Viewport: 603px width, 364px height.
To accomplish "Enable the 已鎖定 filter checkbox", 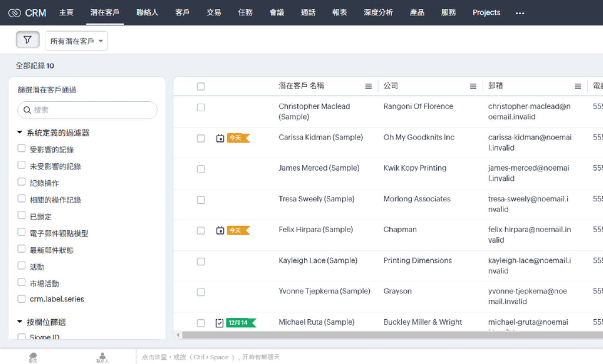I will 21,216.
